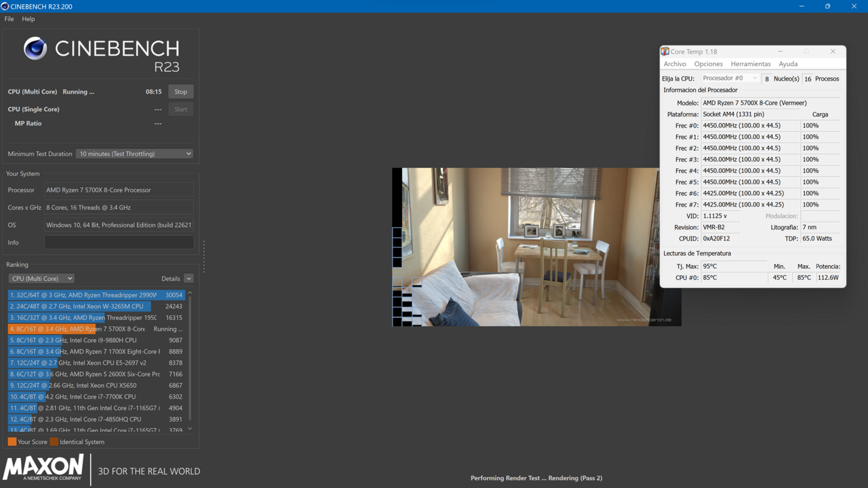
Task: Open the Minimum Test Duration dropdown
Action: click(134, 154)
